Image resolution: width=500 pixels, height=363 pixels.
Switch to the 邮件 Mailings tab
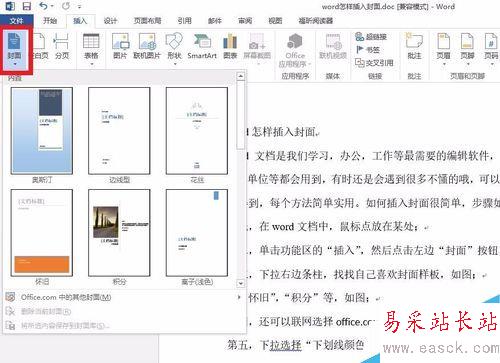click(215, 21)
